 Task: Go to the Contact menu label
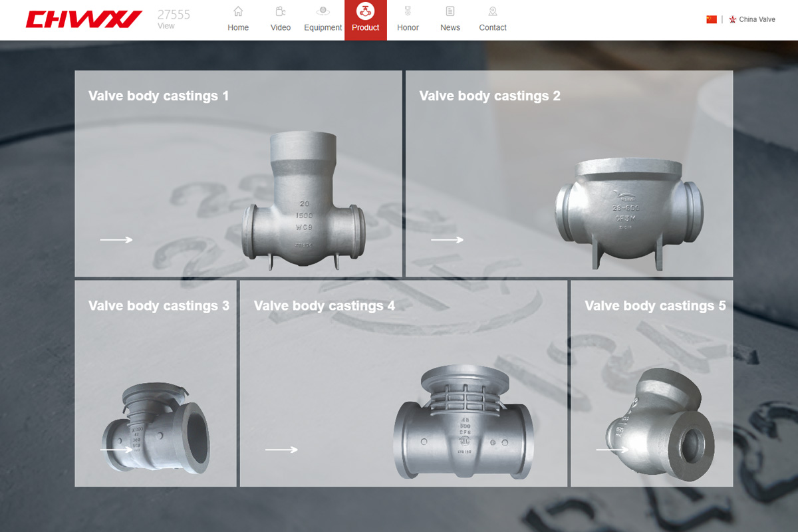click(x=493, y=27)
